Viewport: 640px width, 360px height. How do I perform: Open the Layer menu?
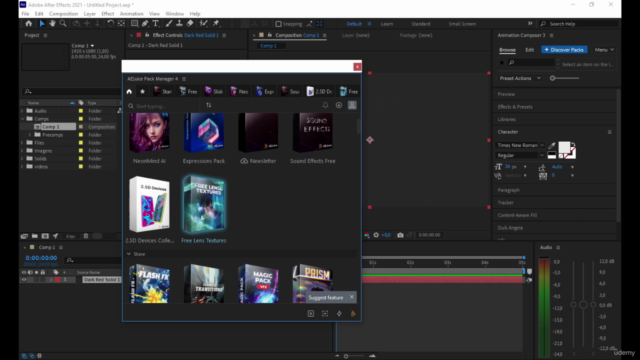(89, 13)
